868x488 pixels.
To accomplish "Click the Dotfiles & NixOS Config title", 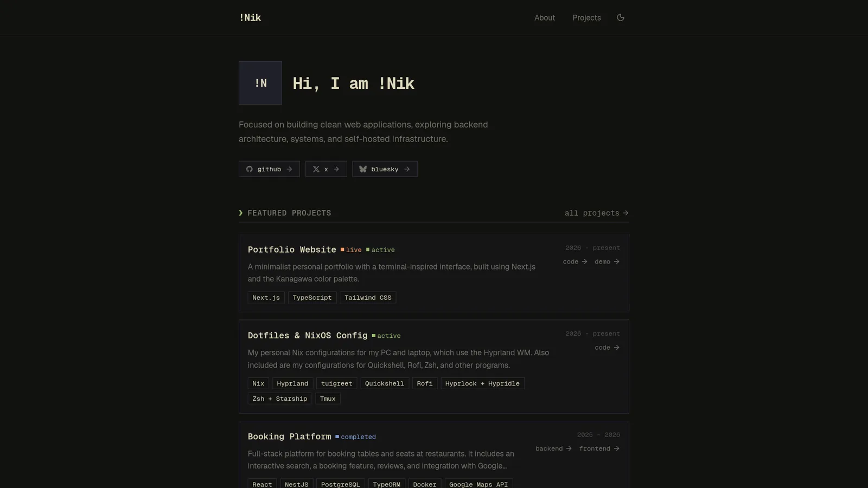I will 308,336.
